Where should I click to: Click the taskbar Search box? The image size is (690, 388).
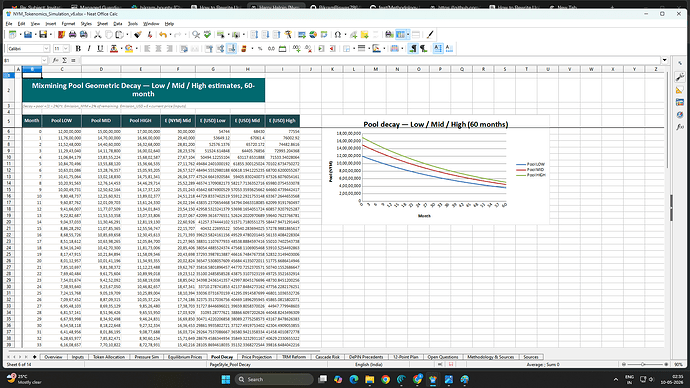pyautogui.click(x=274, y=379)
